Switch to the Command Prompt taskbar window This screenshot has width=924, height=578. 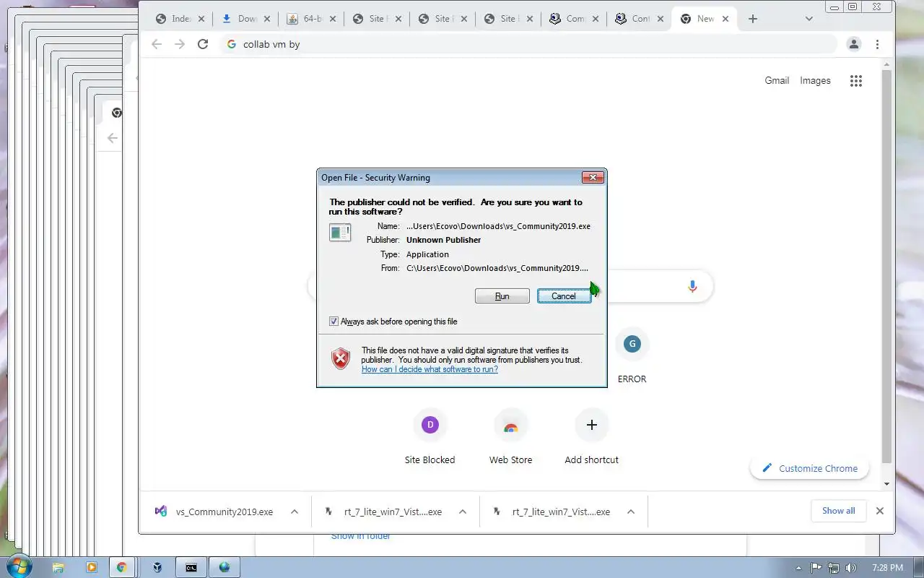tap(191, 567)
